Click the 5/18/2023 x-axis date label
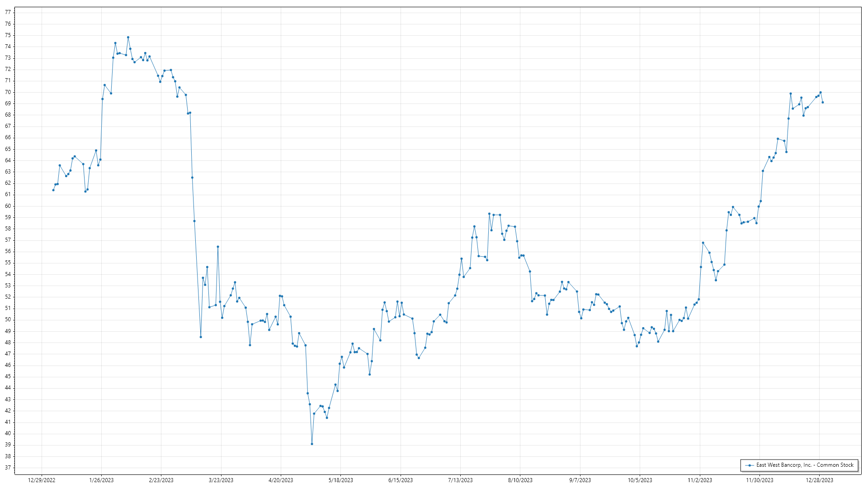This screenshot has height=488, width=868. pos(340,480)
